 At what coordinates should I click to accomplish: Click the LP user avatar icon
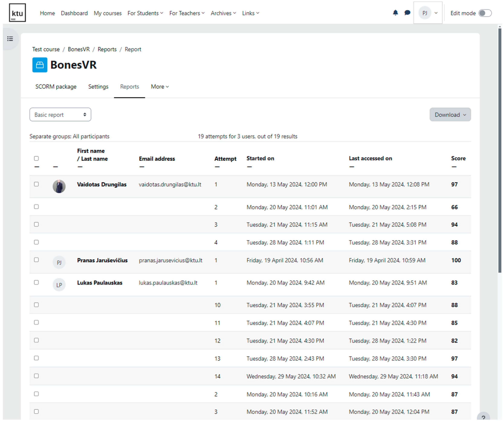[x=59, y=285]
